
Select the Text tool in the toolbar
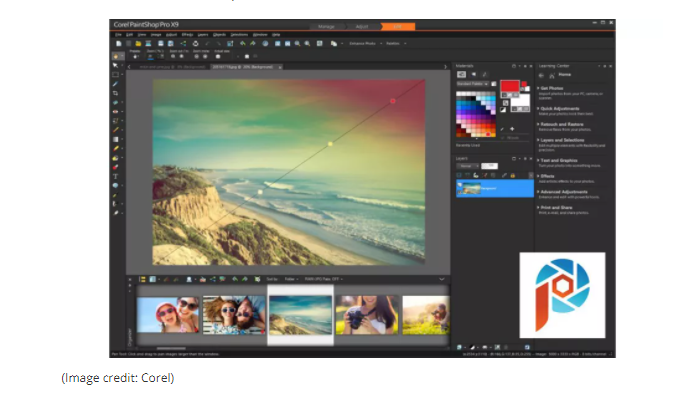click(116, 176)
